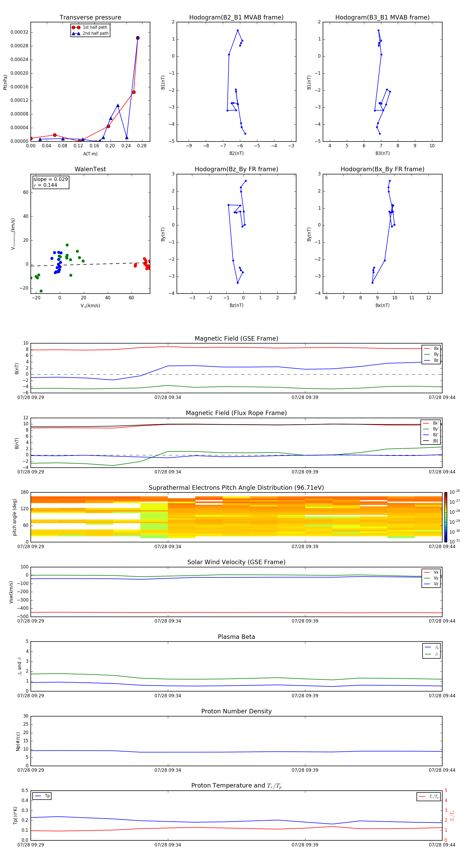The height and width of the screenshot is (868, 473).
Task: Select the |B| legend entry in Flux Rope plot
Action: click(x=431, y=441)
